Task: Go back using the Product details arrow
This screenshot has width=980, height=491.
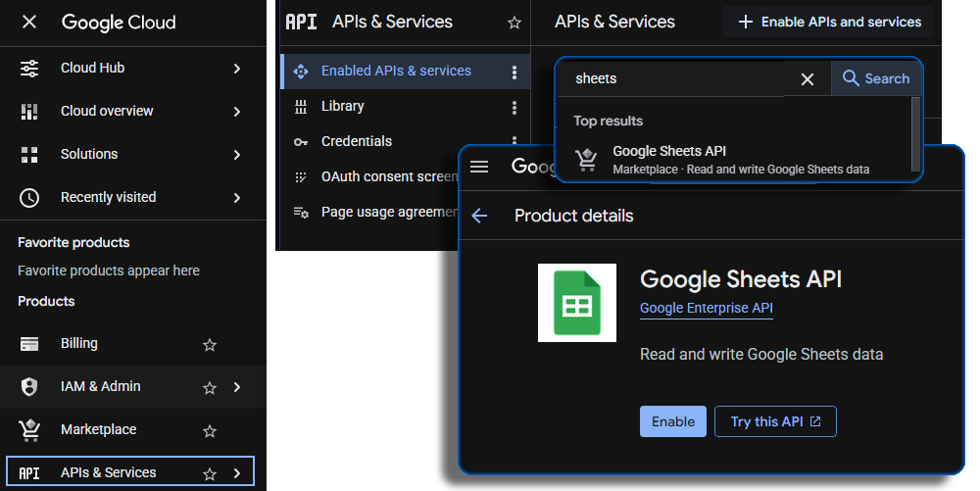Action: click(479, 216)
